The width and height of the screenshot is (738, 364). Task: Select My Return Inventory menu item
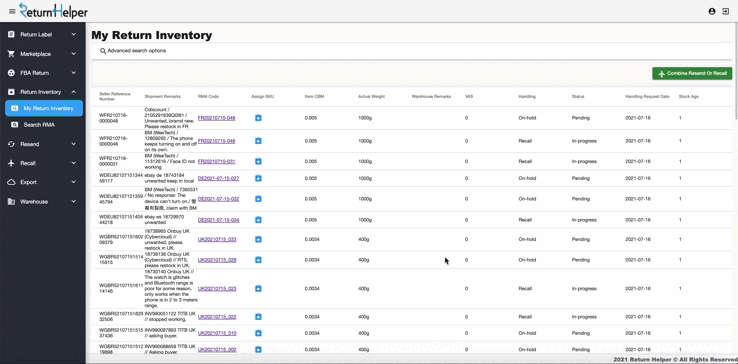44,108
